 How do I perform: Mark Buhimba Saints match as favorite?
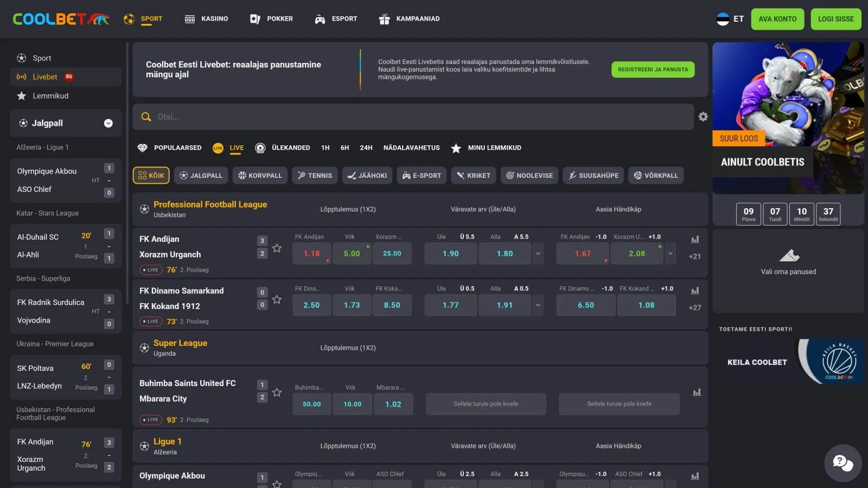[277, 392]
